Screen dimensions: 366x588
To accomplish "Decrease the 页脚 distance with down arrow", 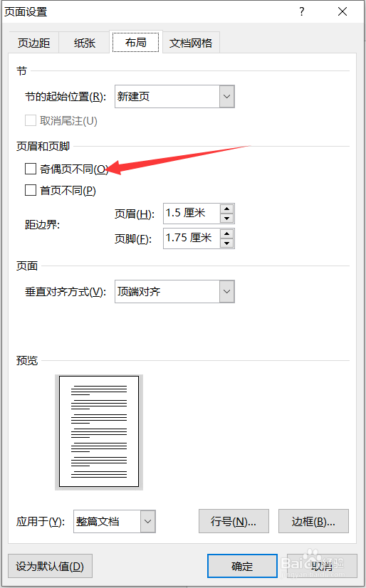I will tap(227, 243).
